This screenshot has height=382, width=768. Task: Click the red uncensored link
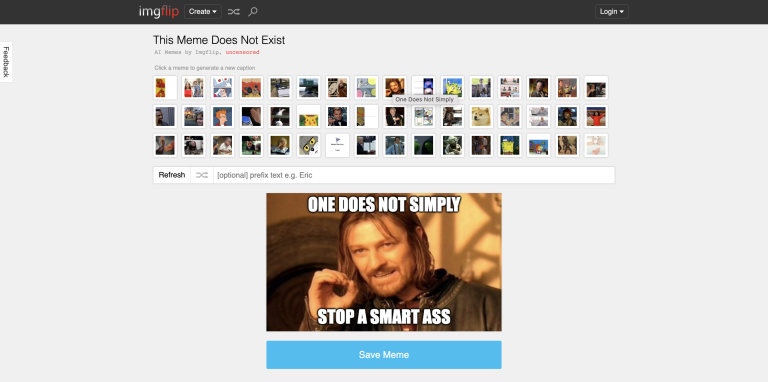242,52
